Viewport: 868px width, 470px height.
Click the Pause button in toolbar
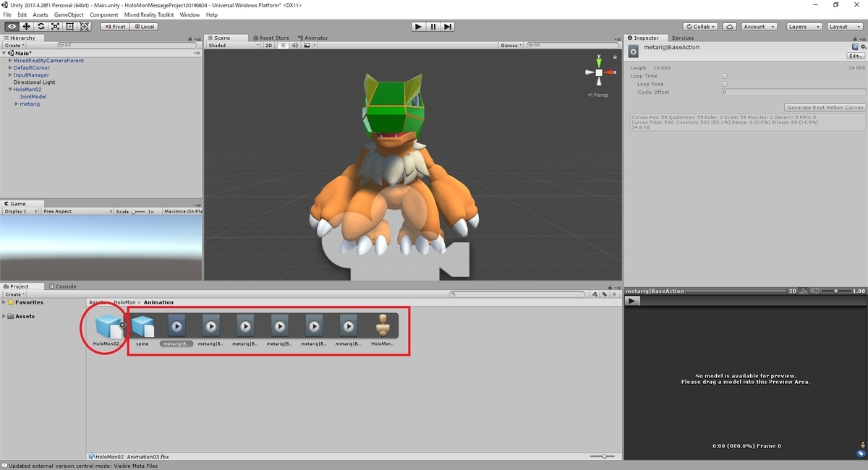(433, 27)
